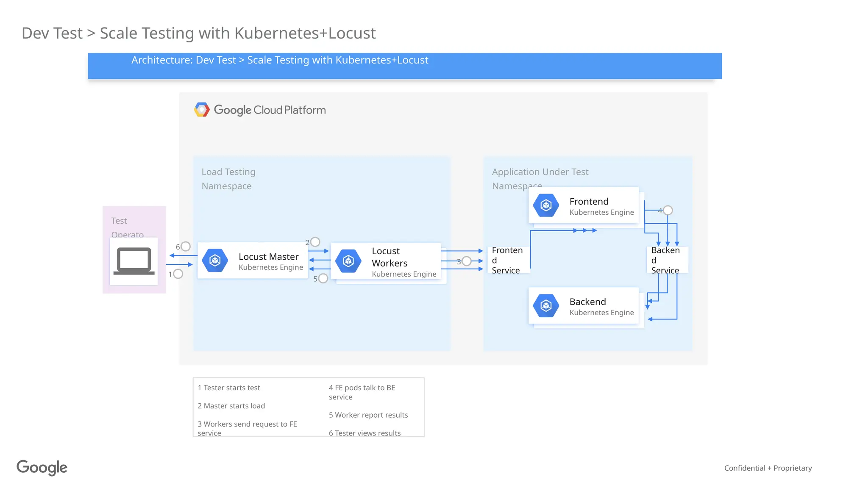Click Kubernetes Engine subtitle under Backend
This screenshot has width=868, height=488.
click(602, 313)
